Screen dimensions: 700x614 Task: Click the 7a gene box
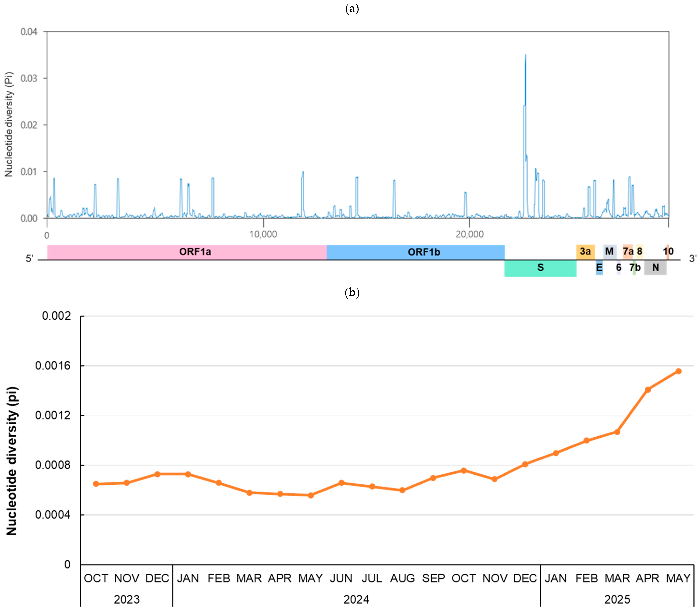(x=627, y=252)
